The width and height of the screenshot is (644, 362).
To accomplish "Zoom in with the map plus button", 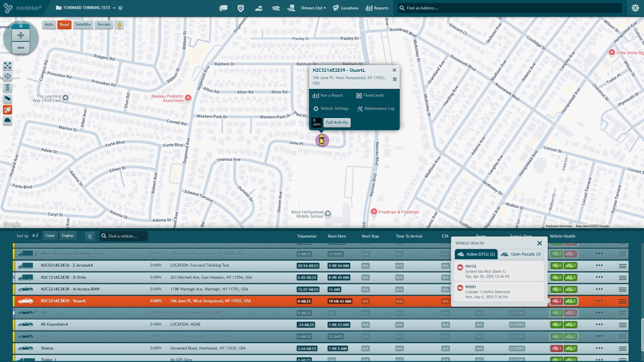I will click(x=20, y=36).
